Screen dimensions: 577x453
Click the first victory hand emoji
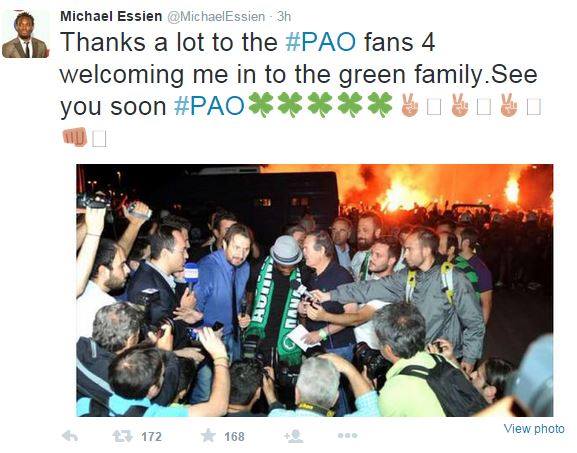pyautogui.click(x=410, y=106)
